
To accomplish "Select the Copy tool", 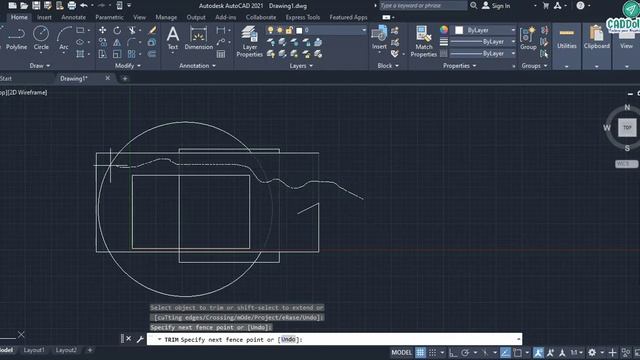I will (102, 42).
